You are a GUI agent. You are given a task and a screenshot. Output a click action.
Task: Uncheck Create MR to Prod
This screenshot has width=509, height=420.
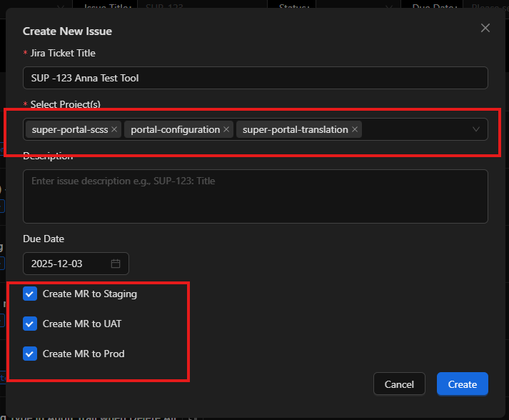[30, 354]
